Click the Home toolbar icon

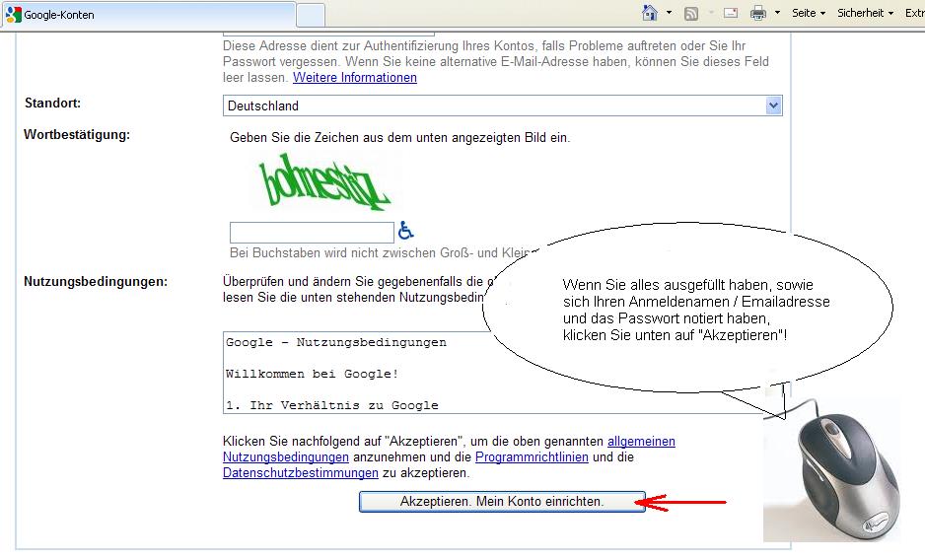click(x=650, y=13)
